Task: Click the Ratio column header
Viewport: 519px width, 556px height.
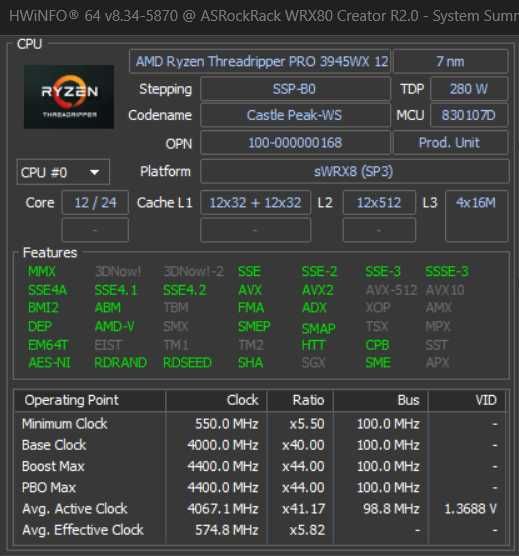Action: [300, 400]
